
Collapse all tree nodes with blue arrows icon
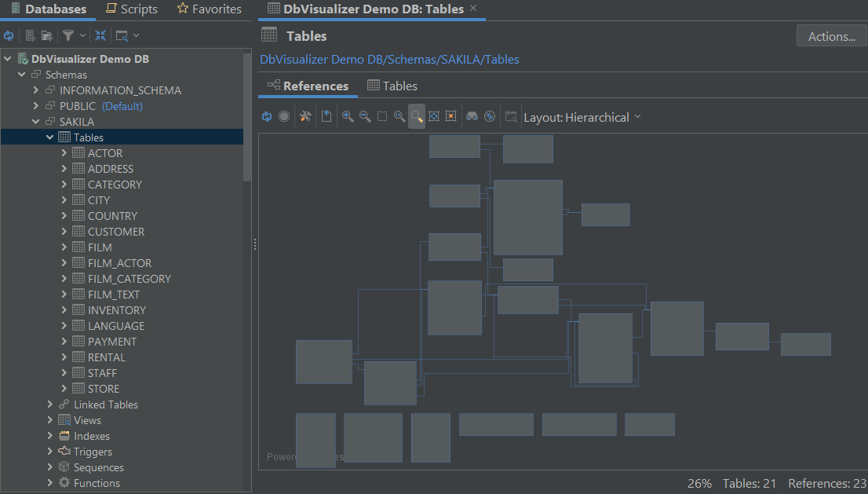100,35
